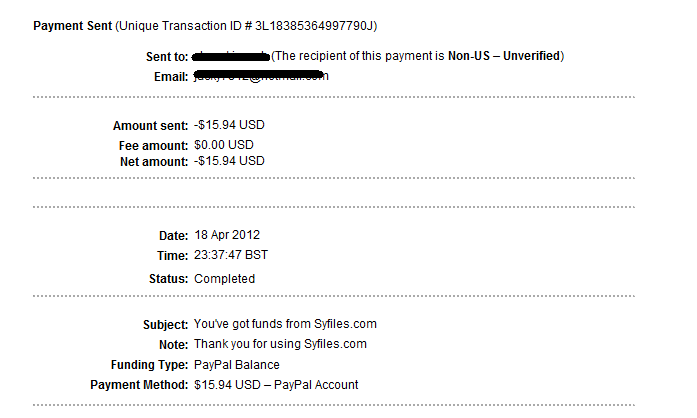Click the $0.00 USD fee amount
The height and width of the screenshot is (418, 697).
(x=226, y=144)
